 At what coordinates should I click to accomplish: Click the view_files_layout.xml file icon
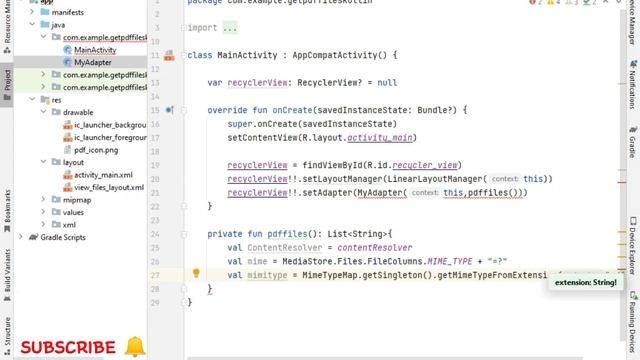[68, 187]
